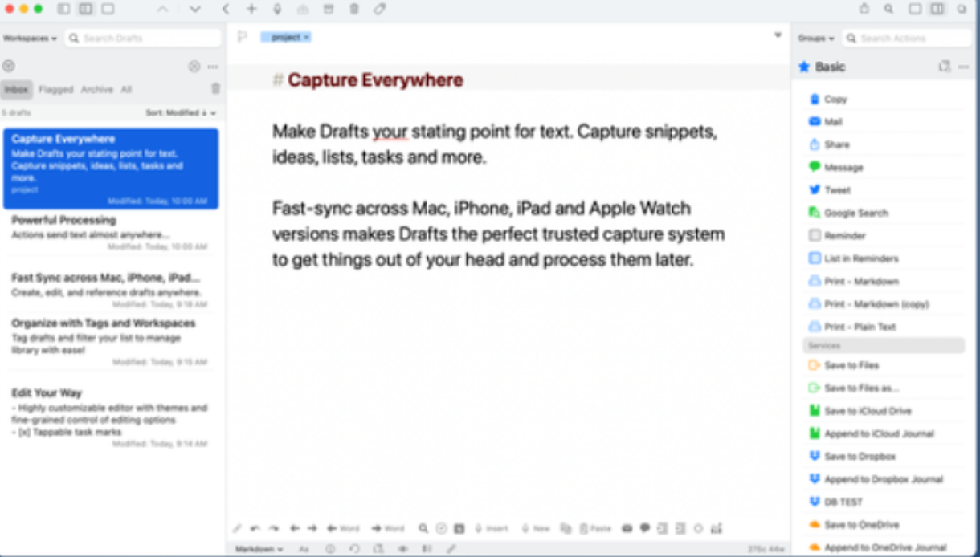Click the Paste button in action bar
The height and width of the screenshot is (557, 980).
[596, 528]
